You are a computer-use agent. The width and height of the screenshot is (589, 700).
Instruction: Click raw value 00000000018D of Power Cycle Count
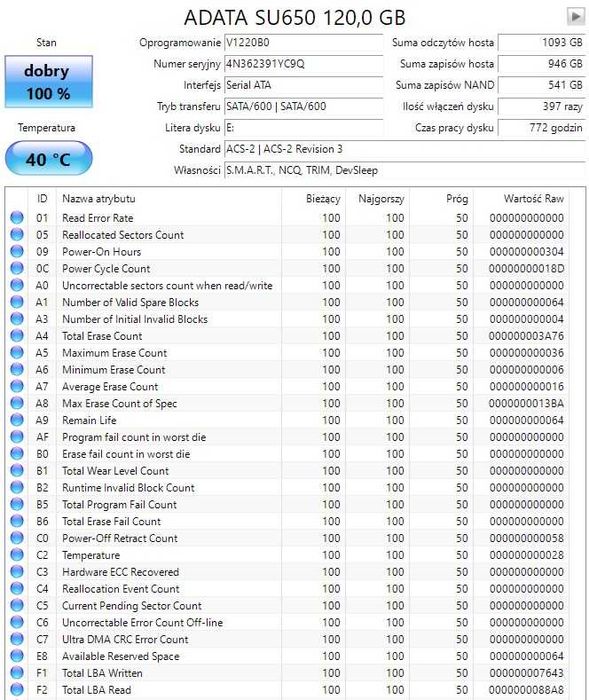[526, 269]
